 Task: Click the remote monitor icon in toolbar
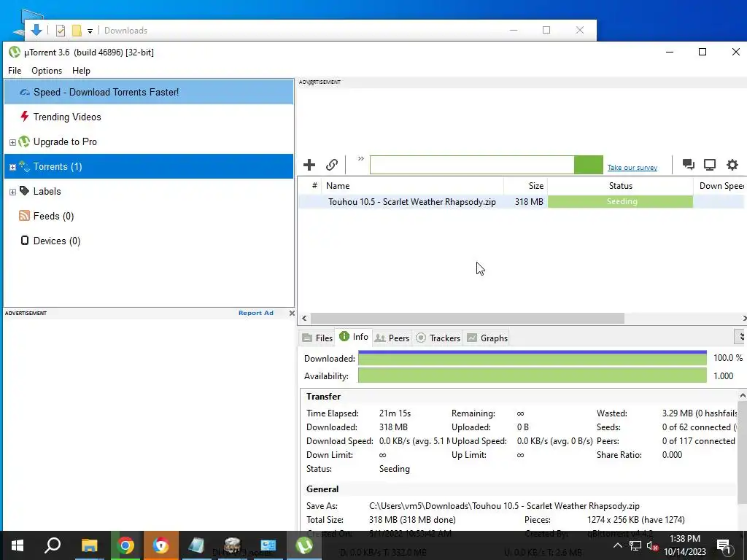click(710, 165)
